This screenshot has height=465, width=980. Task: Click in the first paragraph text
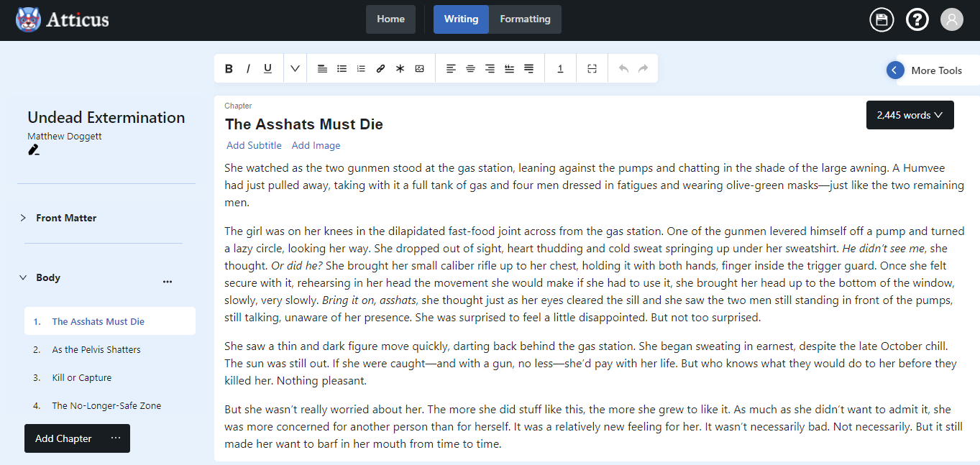(594, 185)
